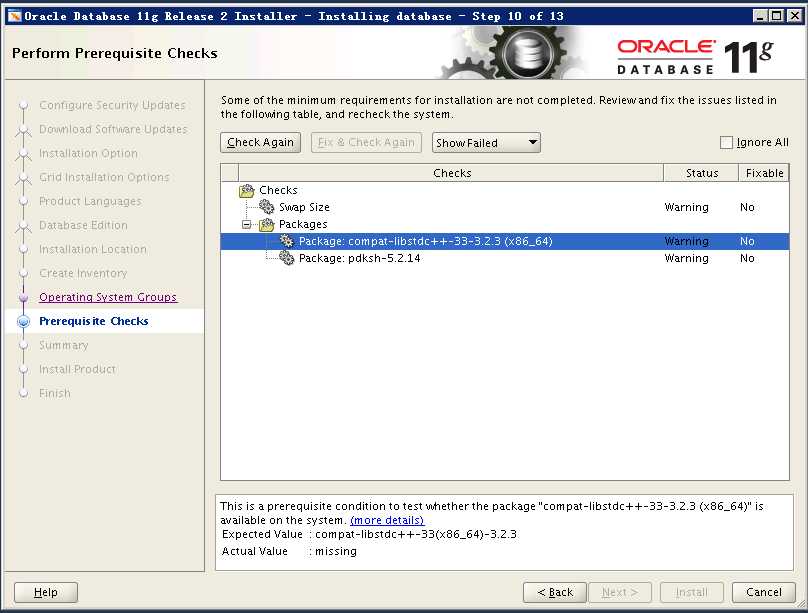The width and height of the screenshot is (808, 613).
Task: Click the Database Edition step
Action: point(83,225)
